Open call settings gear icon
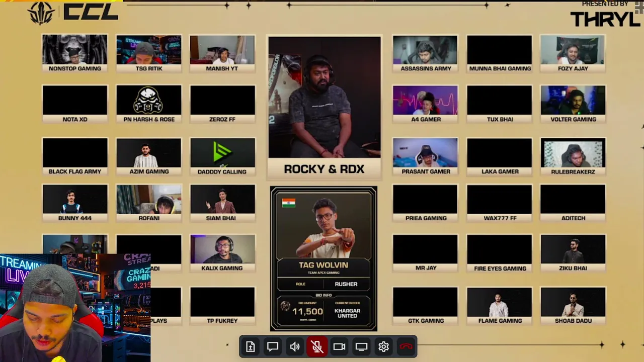The height and width of the screenshot is (362, 644). click(383, 346)
